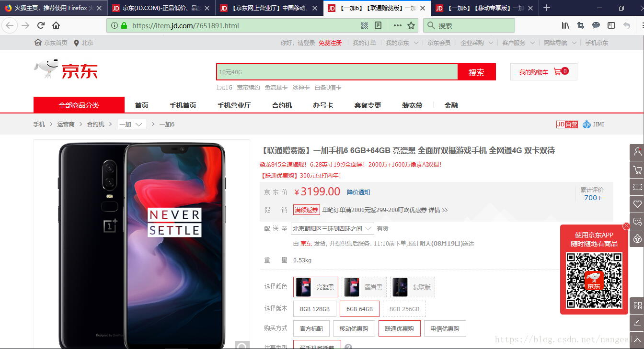Focus the JD search box with 10元40G

coord(337,72)
